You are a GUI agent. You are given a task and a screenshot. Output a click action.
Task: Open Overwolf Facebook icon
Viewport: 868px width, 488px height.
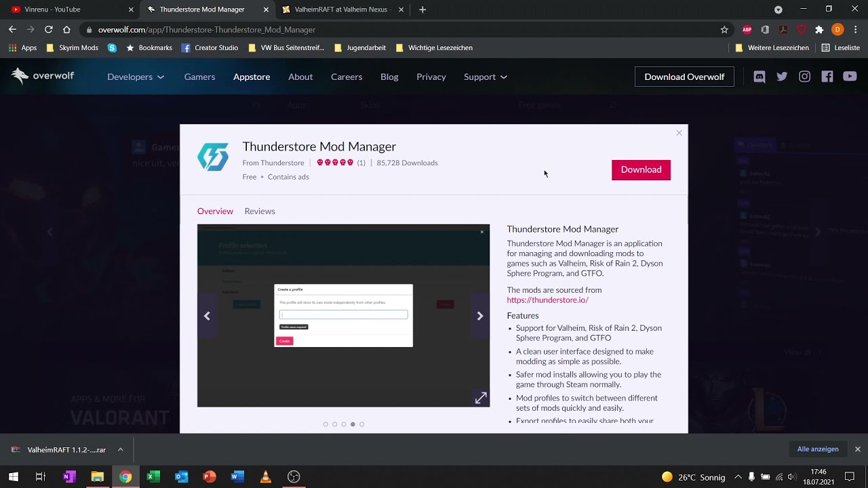827,77
